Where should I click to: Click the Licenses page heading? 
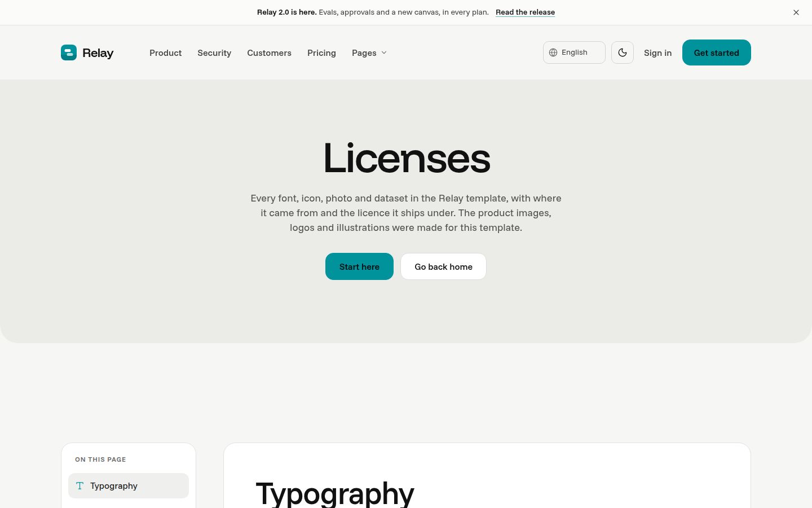point(406,158)
